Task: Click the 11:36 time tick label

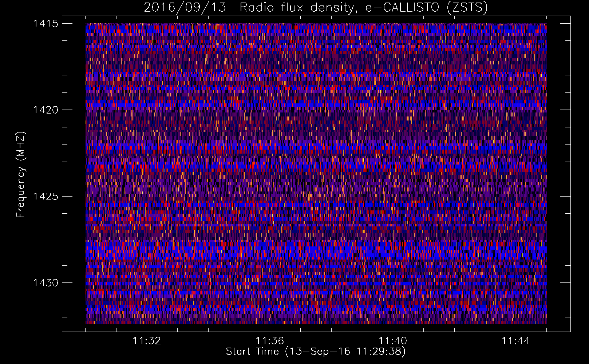Action: pyautogui.click(x=270, y=341)
